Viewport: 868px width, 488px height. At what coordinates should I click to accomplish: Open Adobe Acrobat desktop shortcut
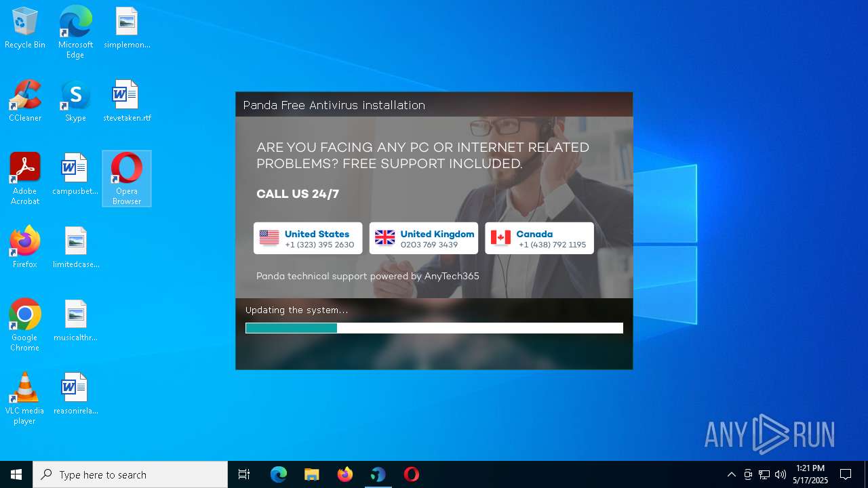pos(25,179)
